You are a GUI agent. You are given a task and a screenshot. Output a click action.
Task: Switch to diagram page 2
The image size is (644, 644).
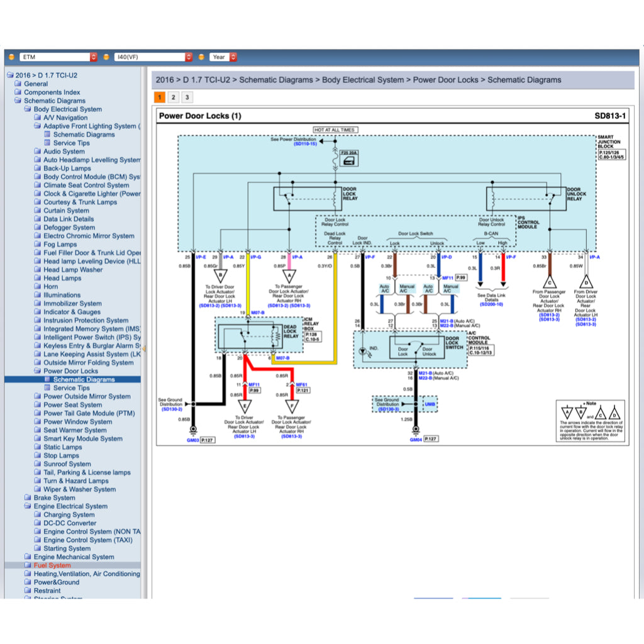tap(174, 97)
